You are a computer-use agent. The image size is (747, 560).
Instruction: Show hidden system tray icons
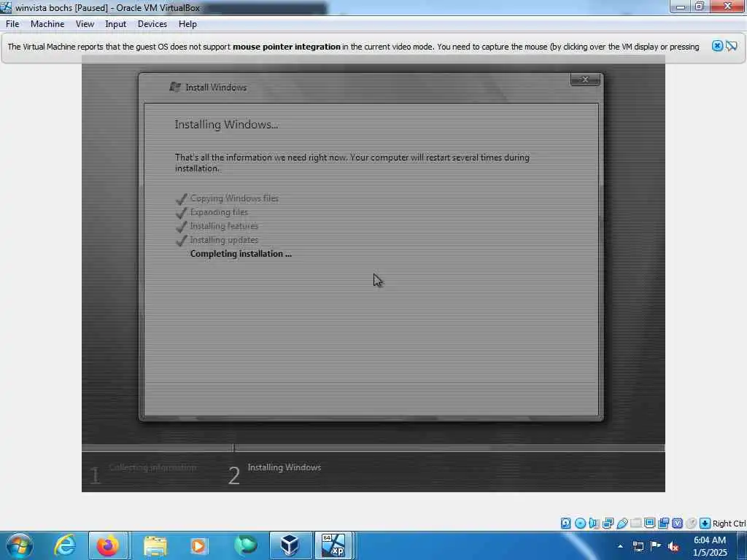point(620,546)
